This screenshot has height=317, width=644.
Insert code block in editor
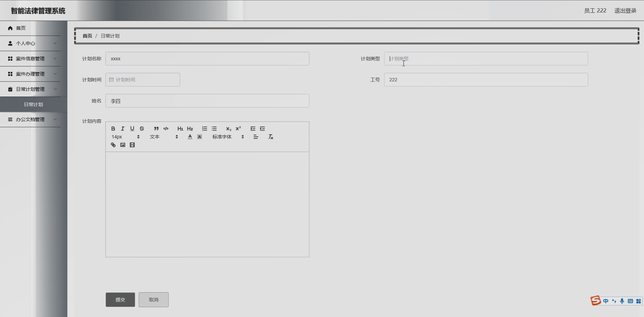pos(166,128)
